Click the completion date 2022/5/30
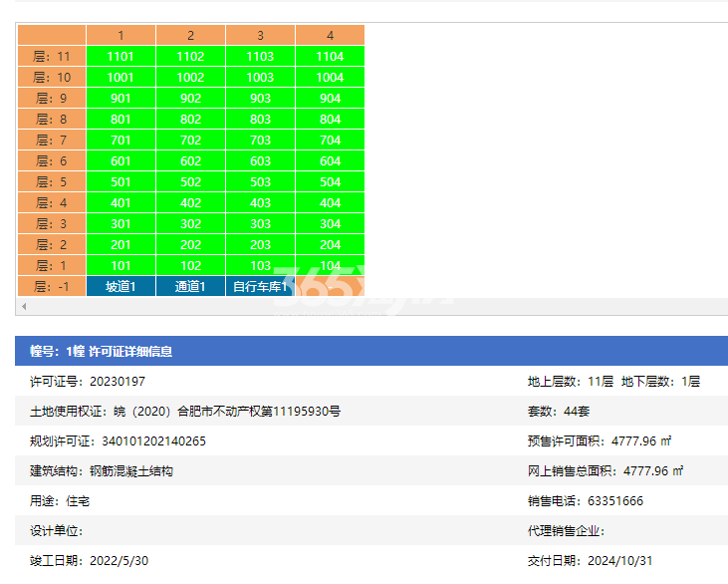 [119, 561]
